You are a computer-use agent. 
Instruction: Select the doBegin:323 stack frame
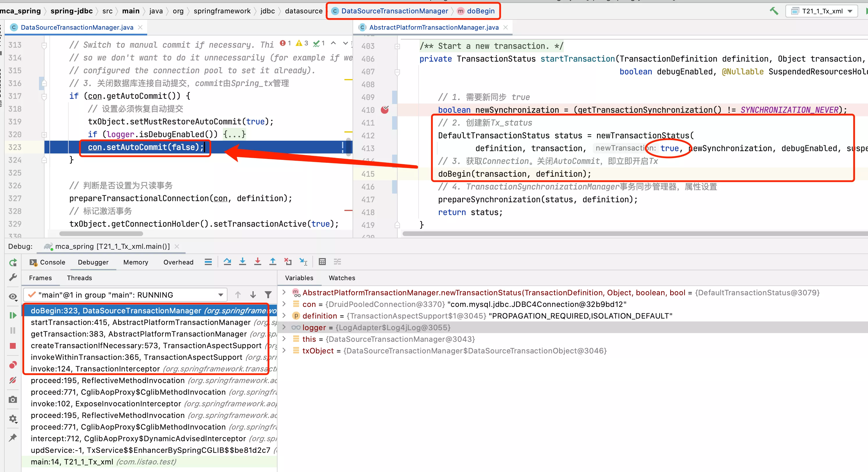pos(150,310)
